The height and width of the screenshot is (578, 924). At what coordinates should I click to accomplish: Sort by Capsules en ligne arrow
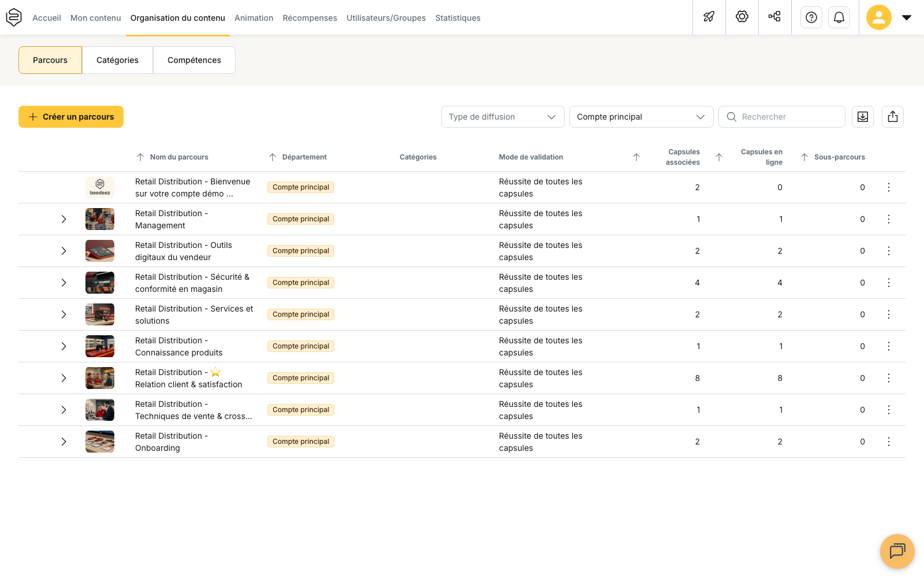point(719,157)
